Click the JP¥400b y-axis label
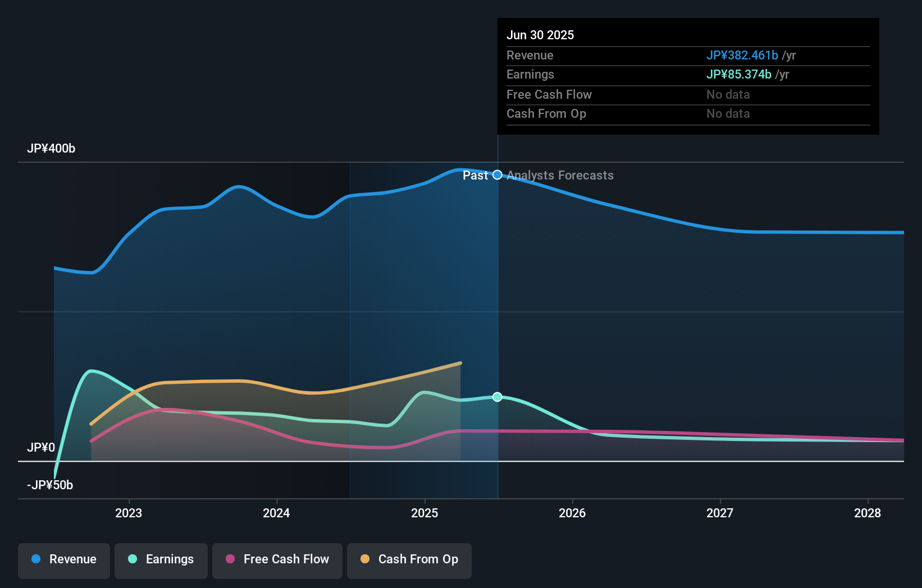The image size is (922, 588). 51,149
